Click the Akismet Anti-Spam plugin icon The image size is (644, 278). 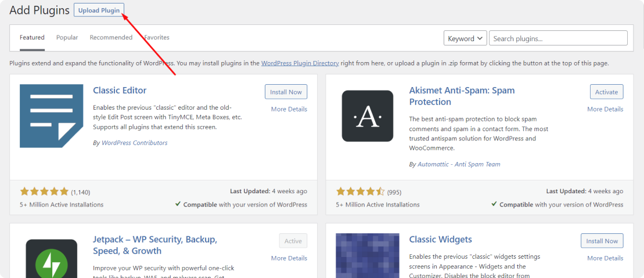[x=367, y=116]
